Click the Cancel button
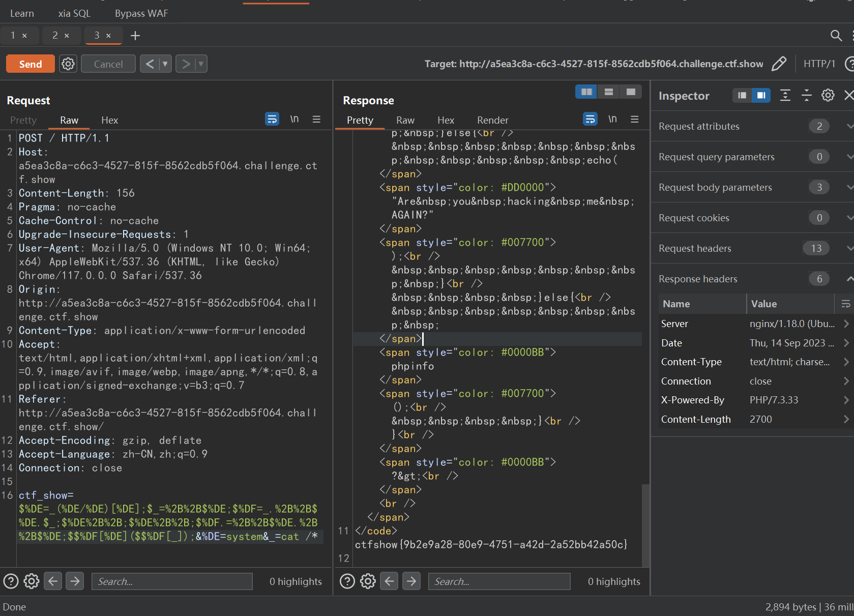 (108, 64)
